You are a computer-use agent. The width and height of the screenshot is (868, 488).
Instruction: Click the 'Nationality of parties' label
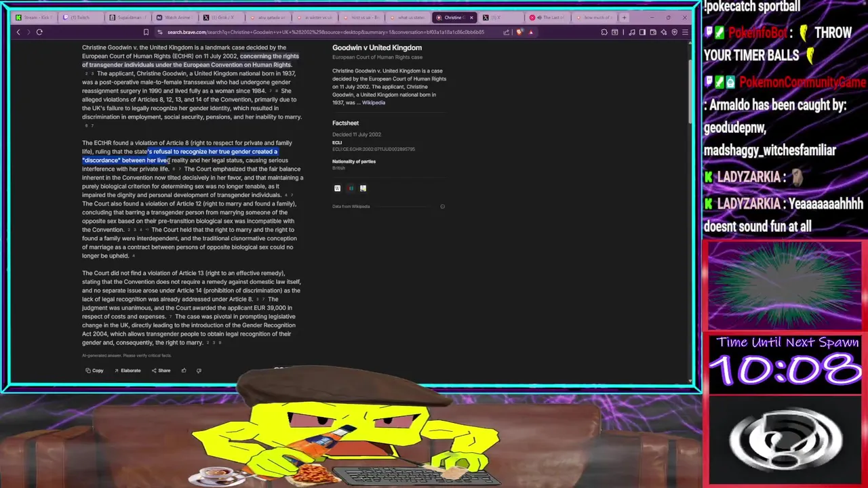[354, 161]
